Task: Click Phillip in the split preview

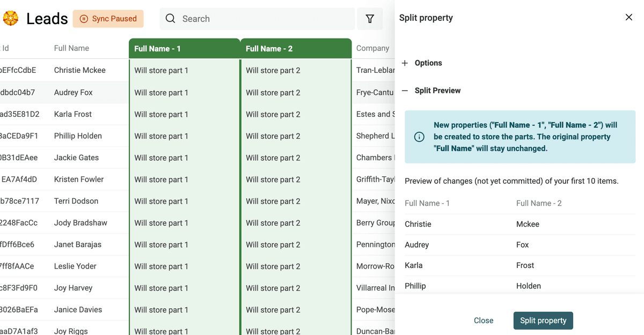Action: point(415,286)
